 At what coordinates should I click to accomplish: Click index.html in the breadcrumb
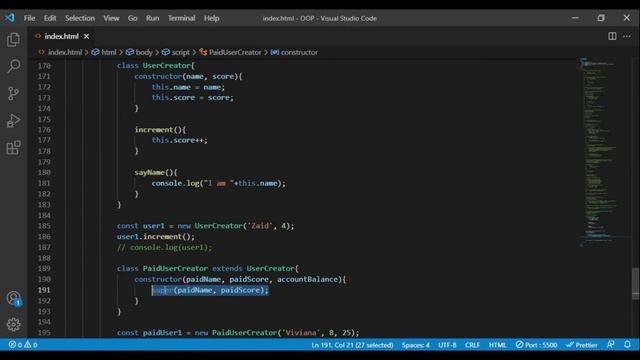(x=65, y=52)
